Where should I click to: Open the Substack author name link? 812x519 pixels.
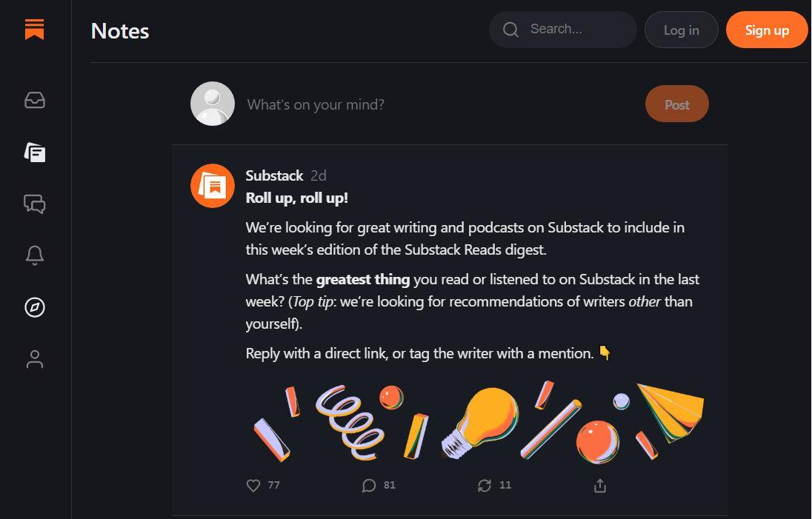(274, 175)
